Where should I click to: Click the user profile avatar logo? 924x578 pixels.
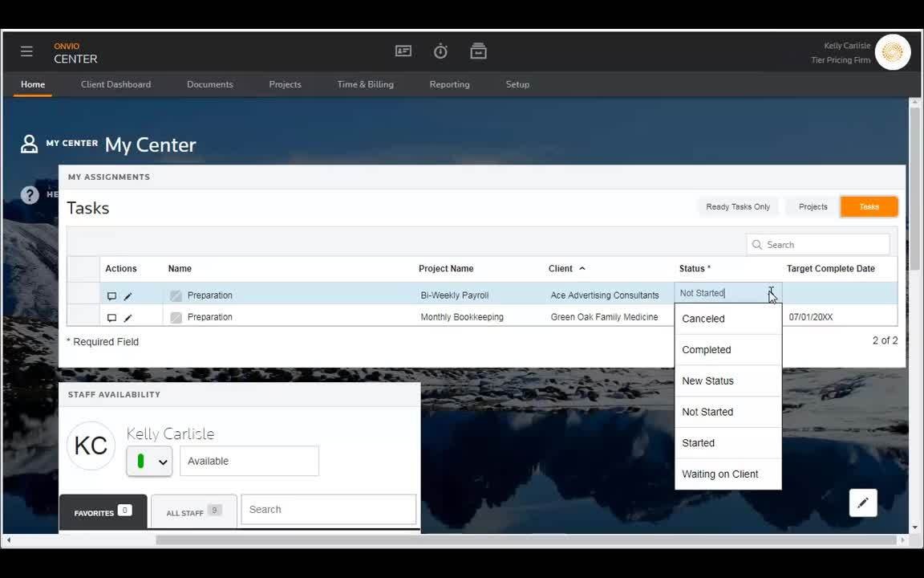click(892, 53)
